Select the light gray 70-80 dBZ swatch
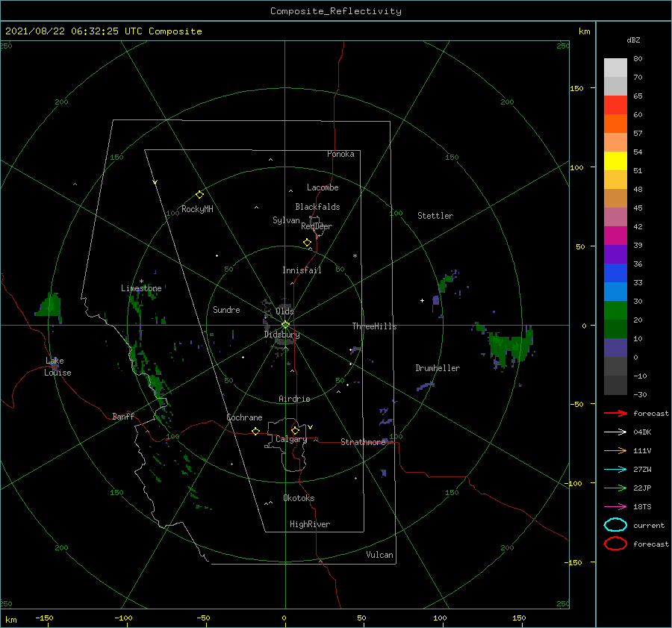The width and height of the screenshot is (672, 628). 615,68
